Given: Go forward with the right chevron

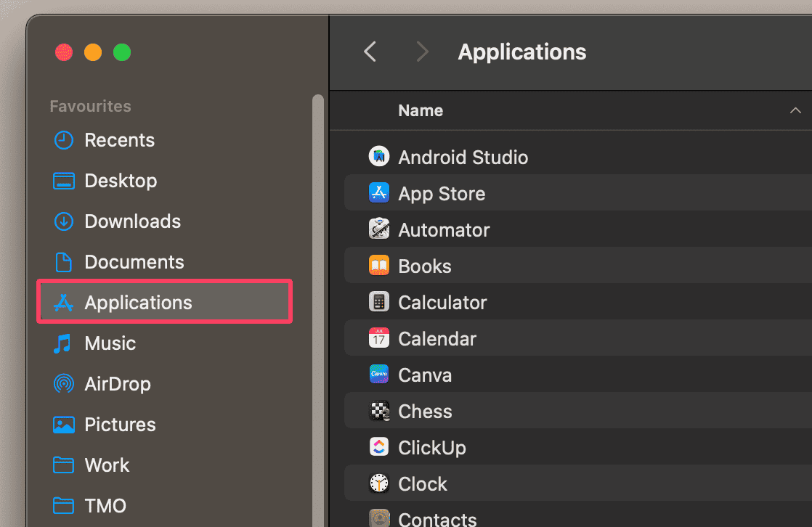Looking at the screenshot, I should [422, 52].
